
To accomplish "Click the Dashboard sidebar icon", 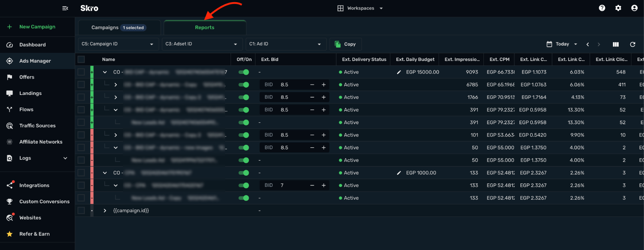I will pos(9,45).
